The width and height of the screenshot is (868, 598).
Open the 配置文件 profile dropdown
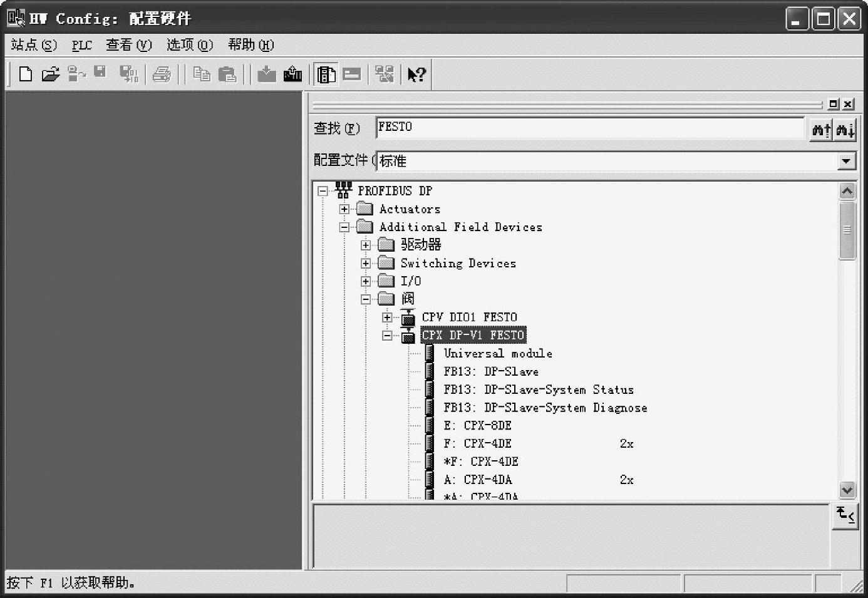[x=846, y=161]
